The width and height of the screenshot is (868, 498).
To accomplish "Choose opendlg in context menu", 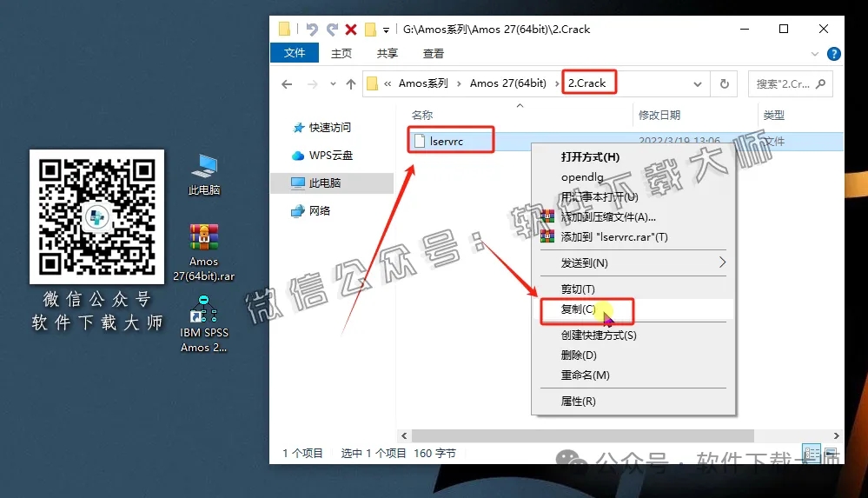I will click(x=582, y=176).
